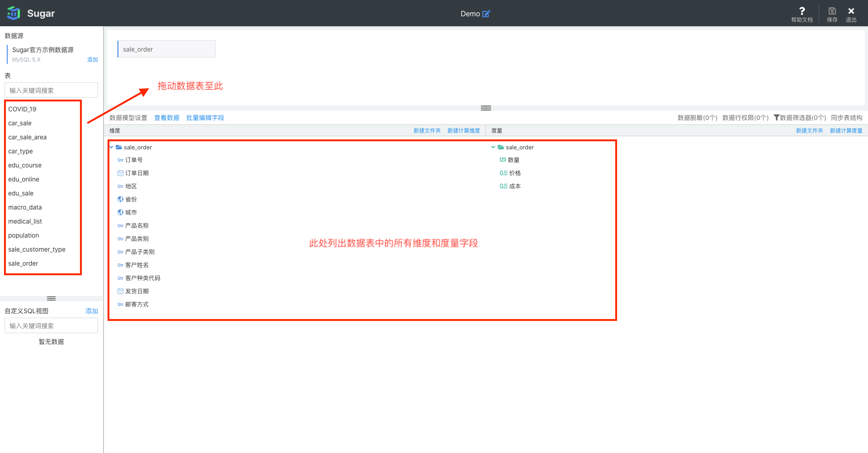Click the Sugar logo icon
The width and height of the screenshot is (868, 453).
click(x=14, y=13)
